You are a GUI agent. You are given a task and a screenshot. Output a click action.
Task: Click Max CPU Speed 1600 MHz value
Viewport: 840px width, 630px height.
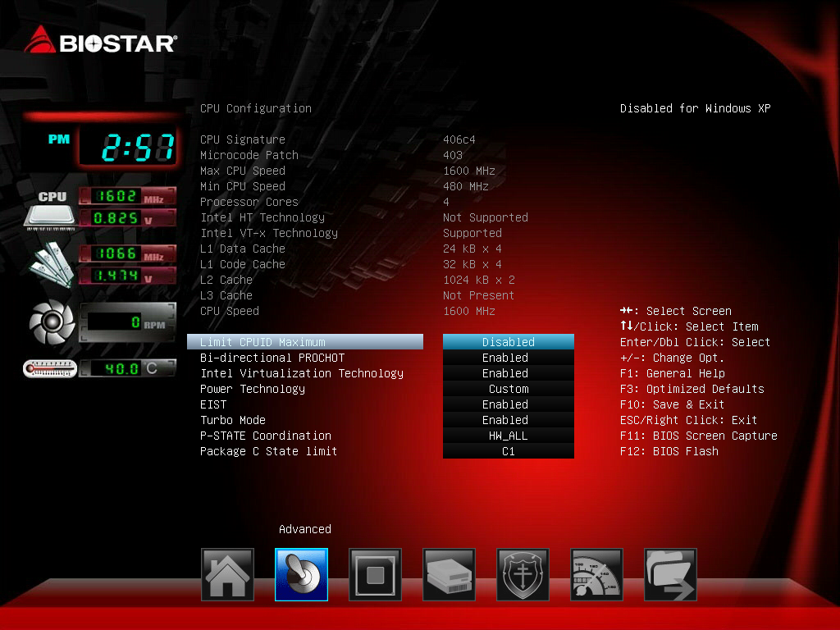click(468, 171)
